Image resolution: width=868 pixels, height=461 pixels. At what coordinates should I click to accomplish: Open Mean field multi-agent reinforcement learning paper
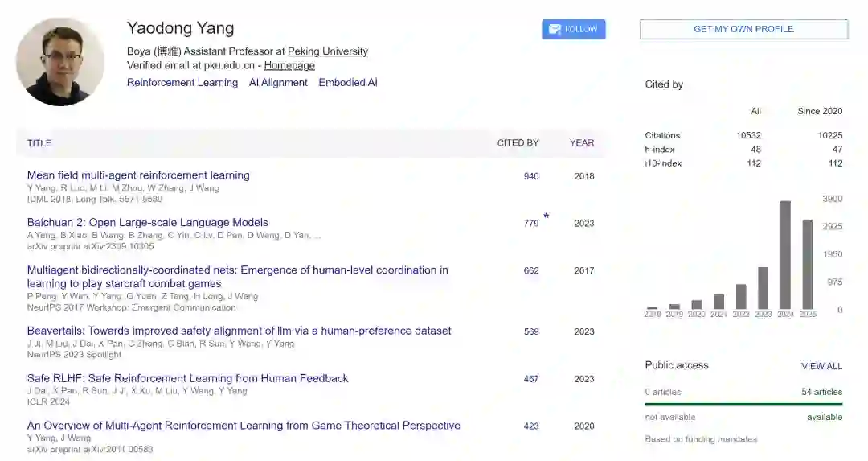coord(138,175)
